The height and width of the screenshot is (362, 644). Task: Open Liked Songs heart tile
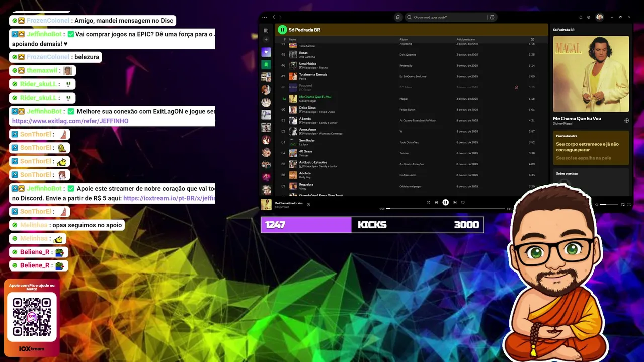(x=266, y=52)
